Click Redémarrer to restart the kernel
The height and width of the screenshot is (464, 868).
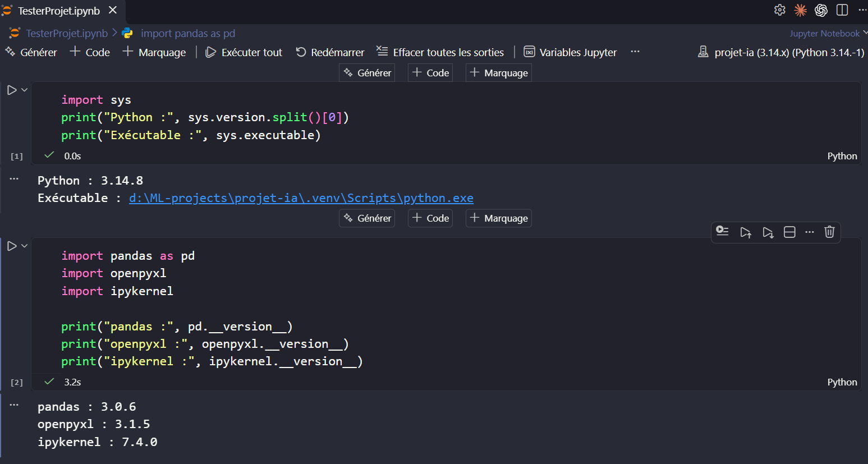[330, 52]
